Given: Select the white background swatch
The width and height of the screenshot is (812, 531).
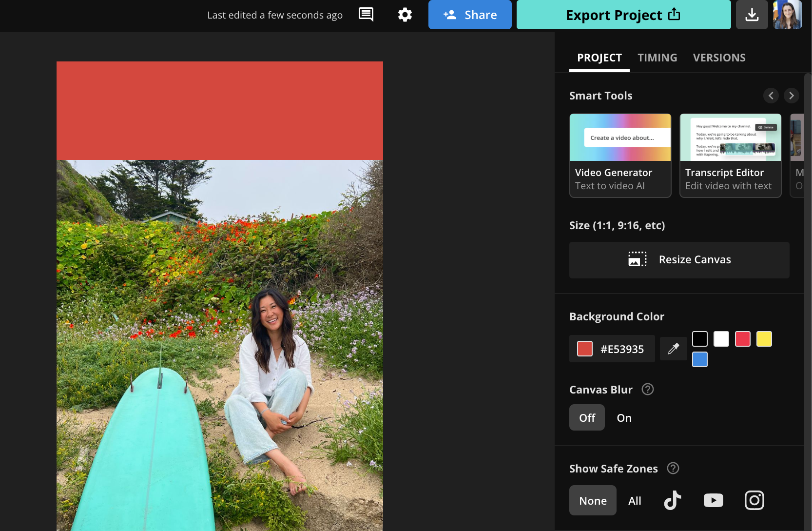Looking at the screenshot, I should click(x=721, y=339).
